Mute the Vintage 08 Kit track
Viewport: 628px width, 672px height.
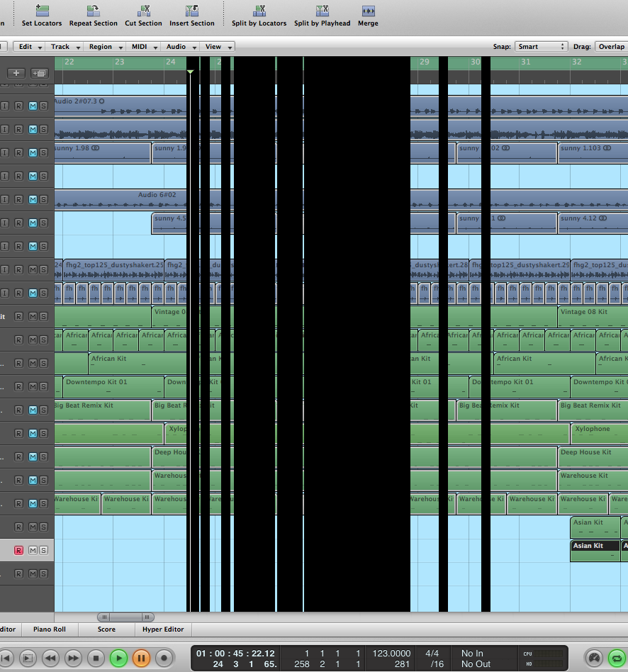click(33, 316)
